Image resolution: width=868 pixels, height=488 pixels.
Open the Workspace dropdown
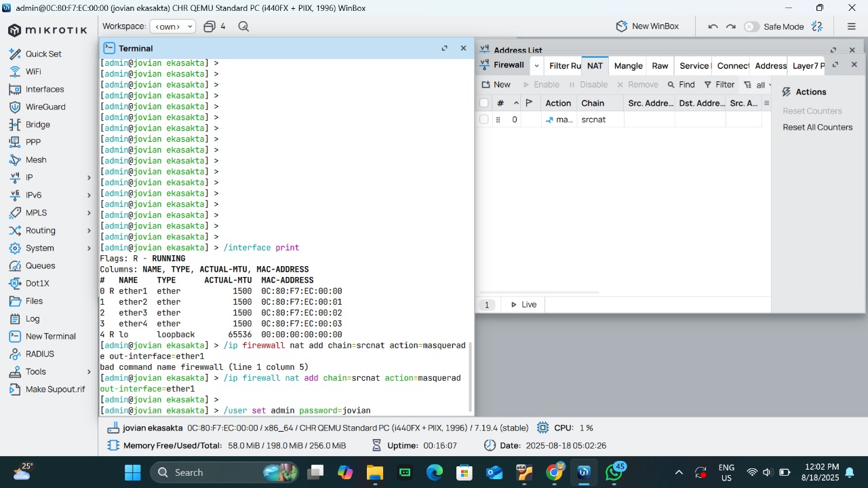172,26
